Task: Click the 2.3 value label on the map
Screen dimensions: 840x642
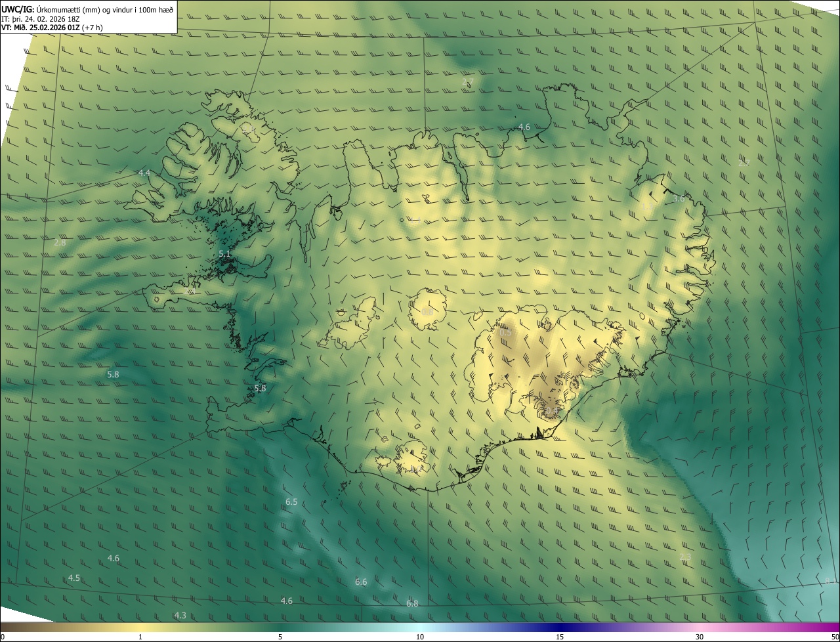Action: coord(685,557)
